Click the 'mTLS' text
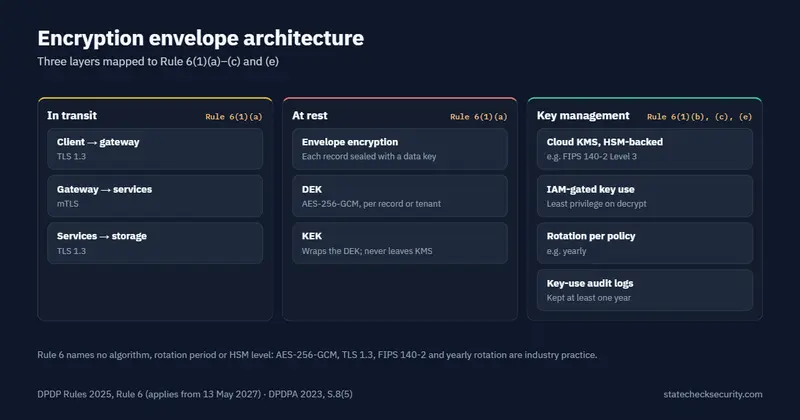Screen dimensions: 800x420 [x=68, y=204]
